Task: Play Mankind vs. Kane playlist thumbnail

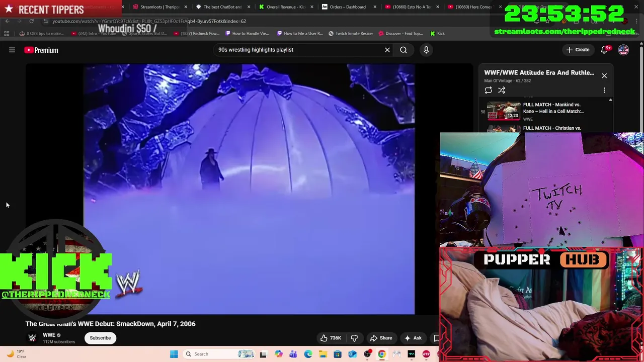Action: pos(504,111)
